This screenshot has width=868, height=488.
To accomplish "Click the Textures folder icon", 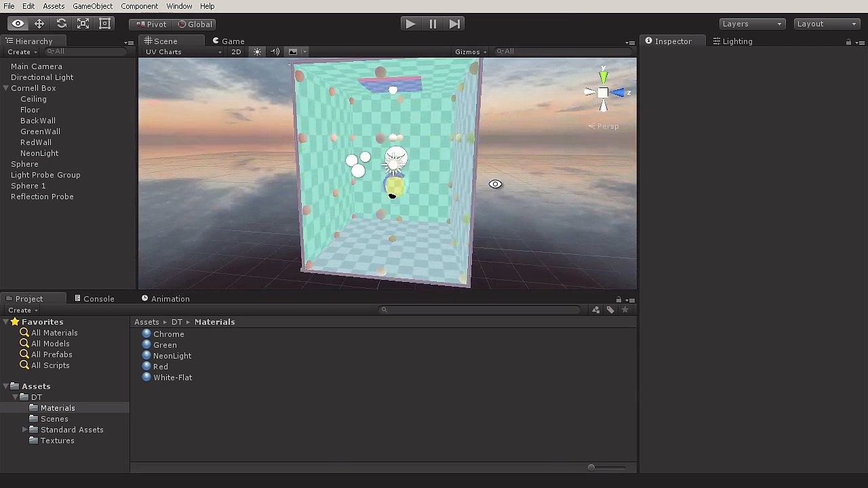I will (x=34, y=441).
